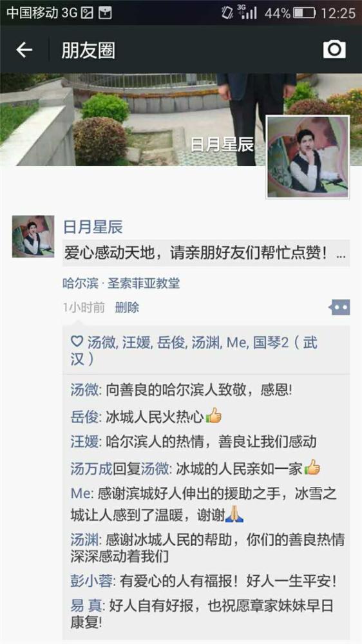Screen dimensions: 362x644
Task: Tap the cover photo background
Action: [x=131, y=119]
